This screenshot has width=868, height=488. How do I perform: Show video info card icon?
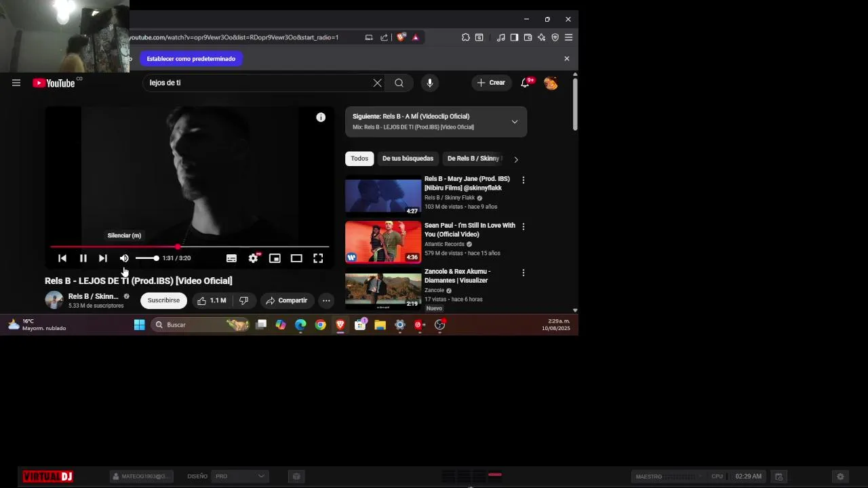click(321, 117)
